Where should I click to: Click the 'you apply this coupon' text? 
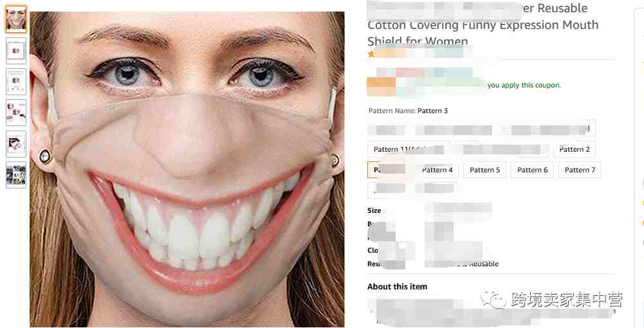click(x=524, y=85)
